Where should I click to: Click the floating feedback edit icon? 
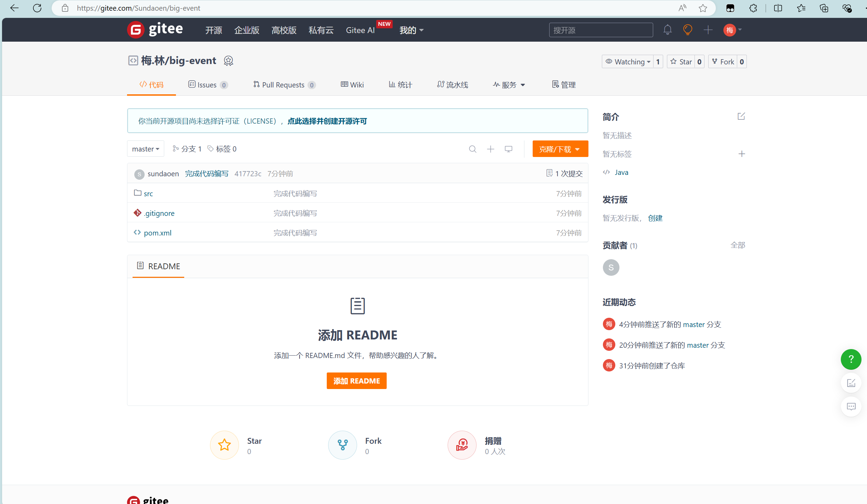point(851,383)
